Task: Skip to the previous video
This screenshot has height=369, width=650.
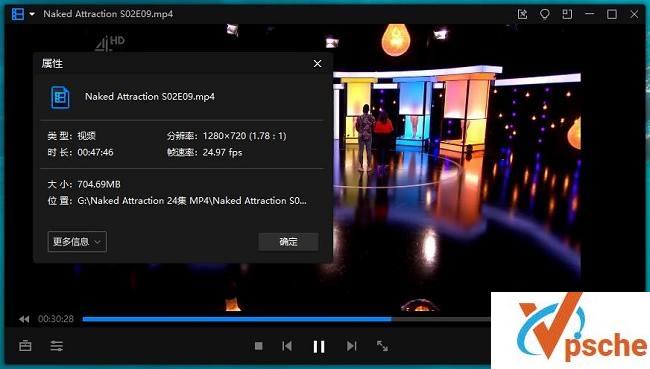Action: [287, 346]
